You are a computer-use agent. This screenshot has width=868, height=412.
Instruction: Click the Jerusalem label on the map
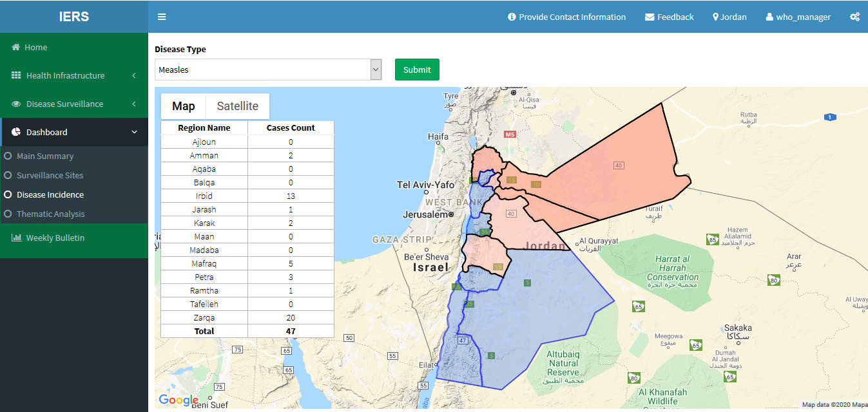click(x=425, y=214)
